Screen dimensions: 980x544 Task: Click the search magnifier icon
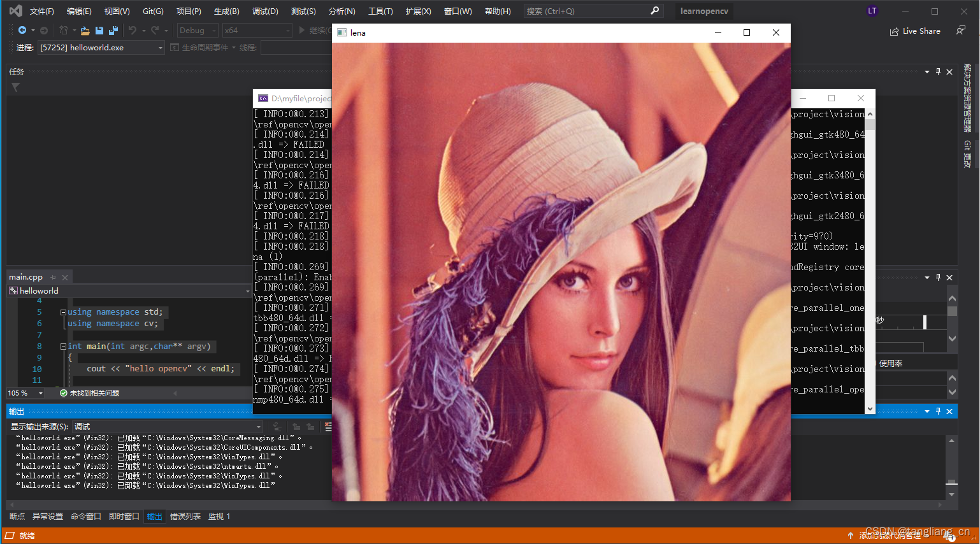click(x=654, y=11)
